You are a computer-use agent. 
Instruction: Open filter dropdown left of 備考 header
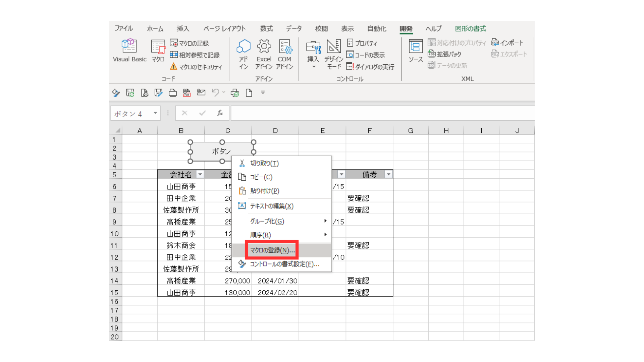coord(341,174)
